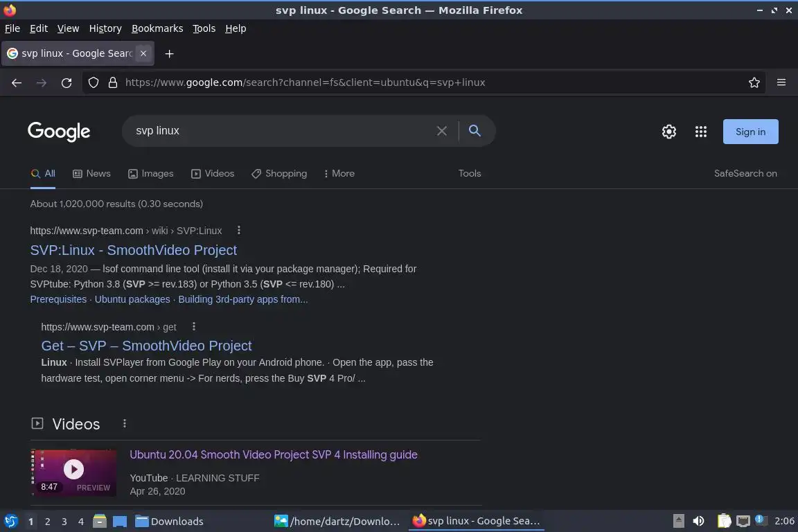Bookmark this page with the star

click(x=754, y=82)
